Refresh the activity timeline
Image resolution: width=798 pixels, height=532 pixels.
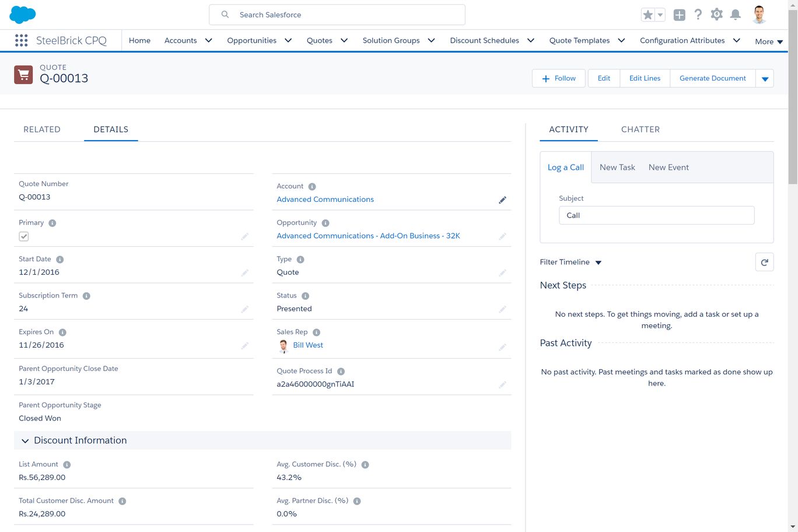(764, 262)
